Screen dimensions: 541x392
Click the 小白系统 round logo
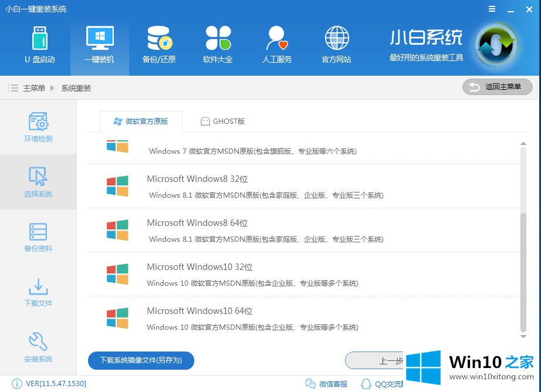pyautogui.click(x=496, y=45)
